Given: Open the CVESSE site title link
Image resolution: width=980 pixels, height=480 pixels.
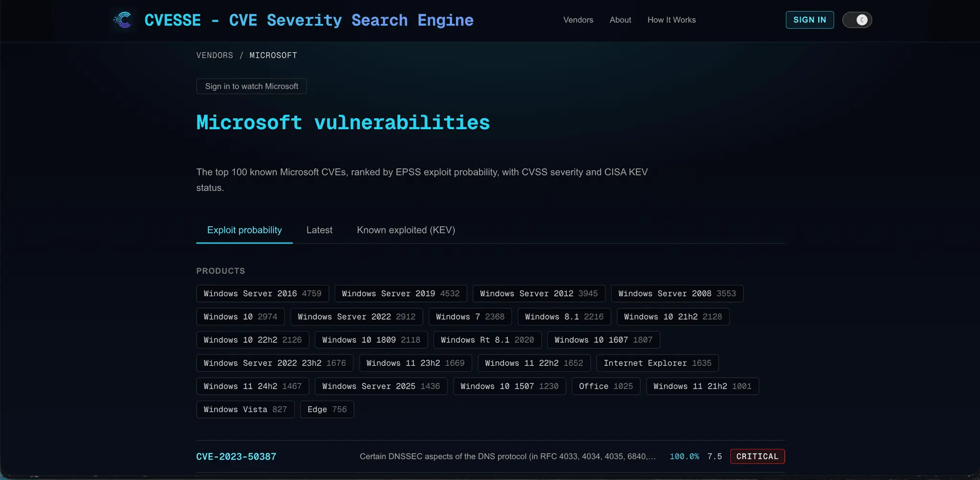Looking at the screenshot, I should click(309, 20).
